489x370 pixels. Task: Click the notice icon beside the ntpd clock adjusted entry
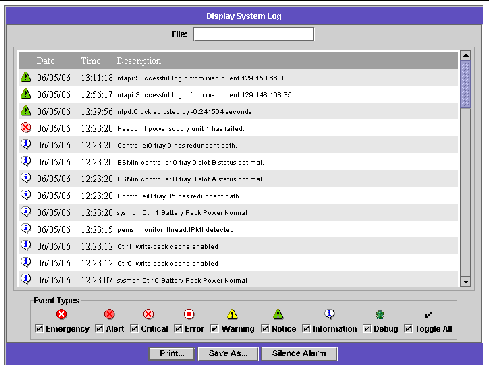tap(26, 111)
